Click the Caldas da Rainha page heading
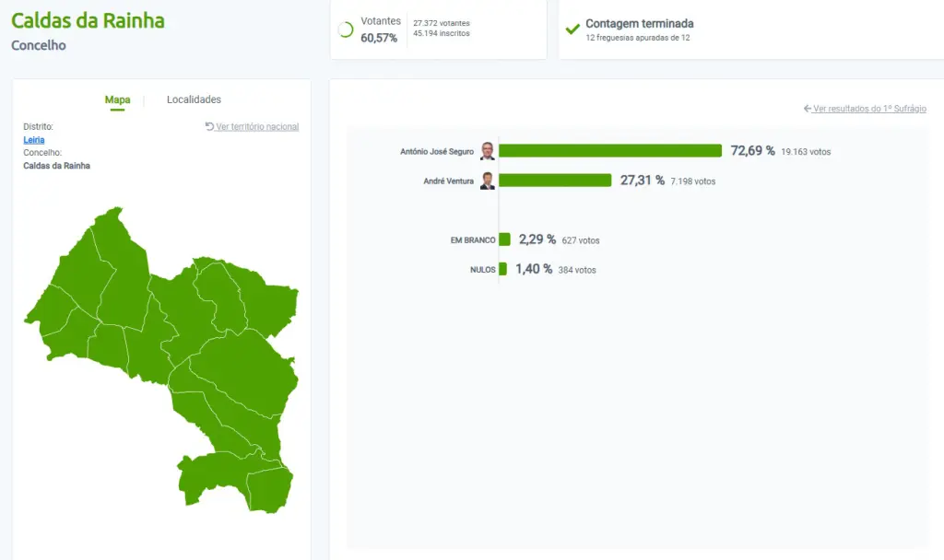The width and height of the screenshot is (944, 560). (88, 20)
